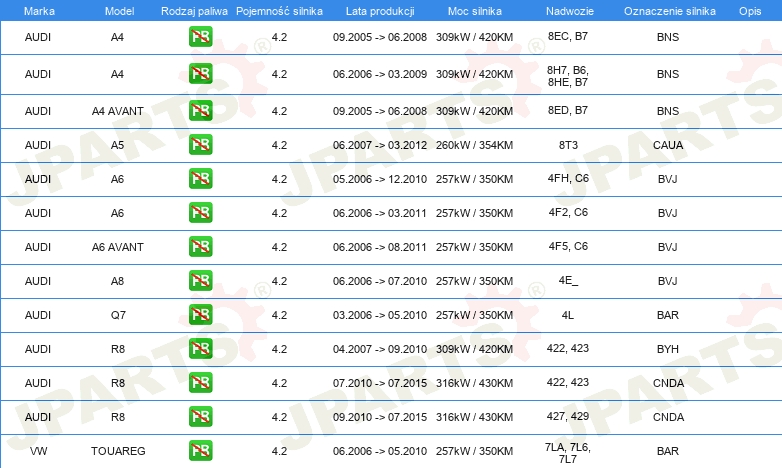This screenshot has width=782, height=468.
Task: Click the Nadwozie column header
Action: (570, 11)
